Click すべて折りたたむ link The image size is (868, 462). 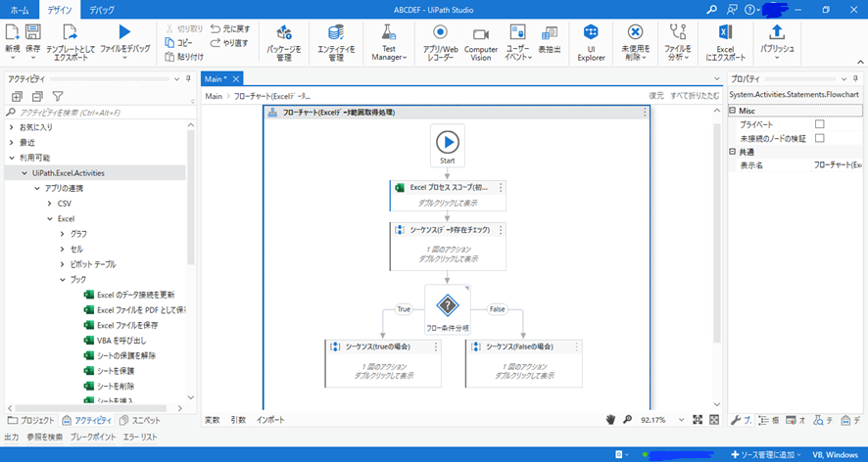[x=694, y=96]
